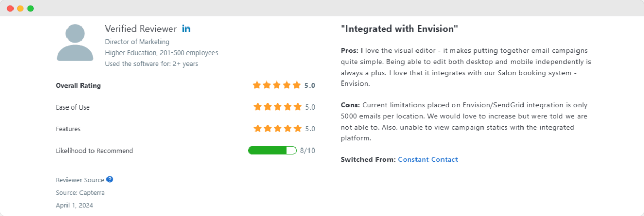This screenshot has width=644, height=216.
Task: Close the window with red button
Action: [x=10, y=8]
